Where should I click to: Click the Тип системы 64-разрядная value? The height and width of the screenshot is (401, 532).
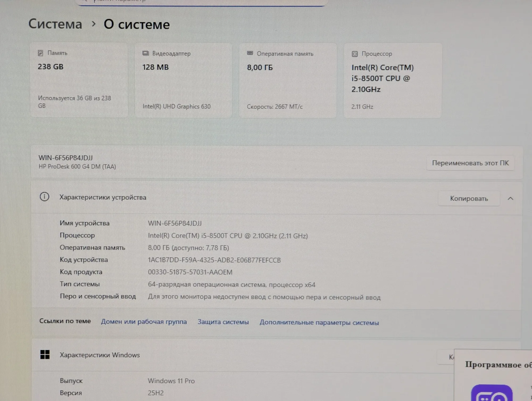231,285
